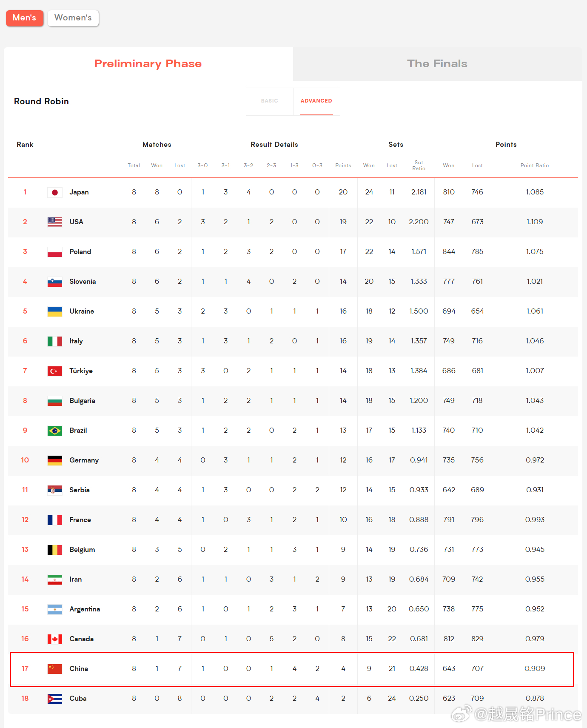The height and width of the screenshot is (728, 587).
Task: Open the Germany team link
Action: 84,460
